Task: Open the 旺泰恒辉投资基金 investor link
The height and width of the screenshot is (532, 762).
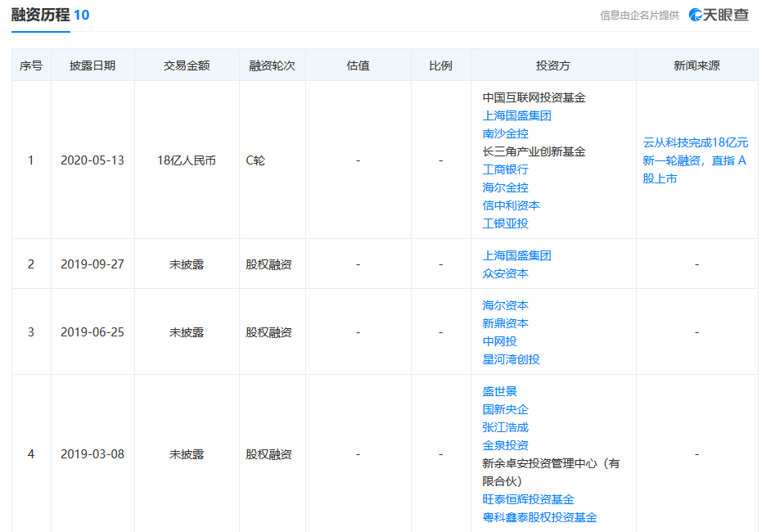Action: click(528, 499)
